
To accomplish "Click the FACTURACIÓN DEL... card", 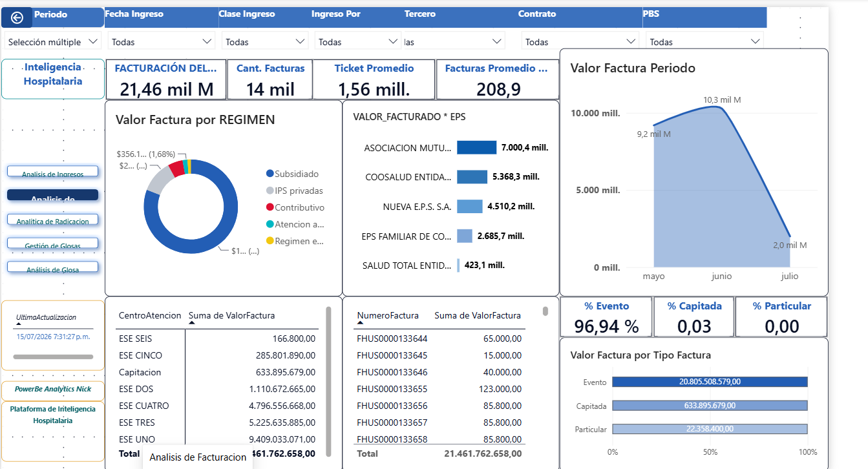I will click(166, 79).
